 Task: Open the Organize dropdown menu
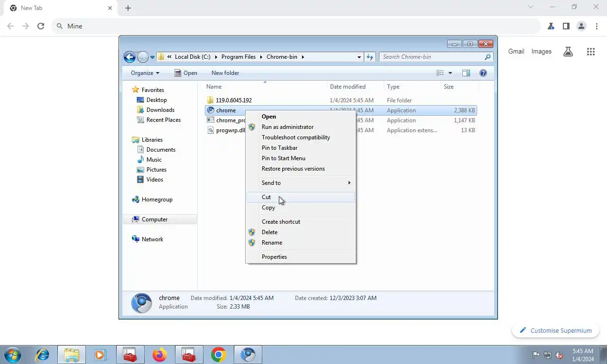(145, 73)
